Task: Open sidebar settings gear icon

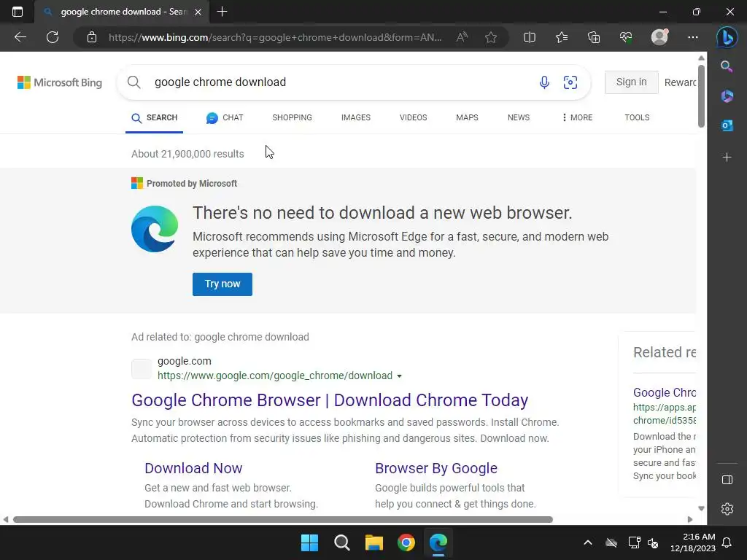Action: (727, 509)
